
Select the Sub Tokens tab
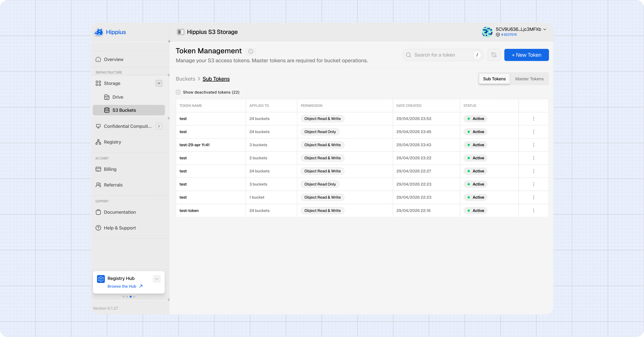coord(494,79)
